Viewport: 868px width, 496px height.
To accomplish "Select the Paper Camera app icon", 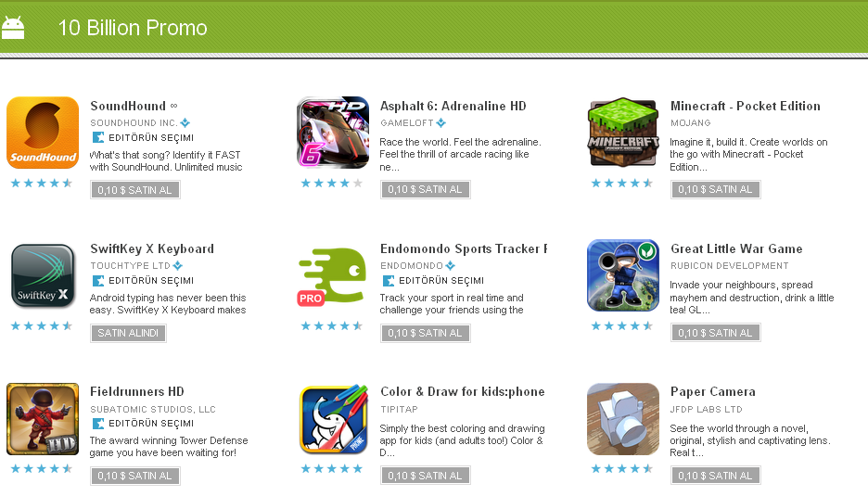I will [623, 418].
